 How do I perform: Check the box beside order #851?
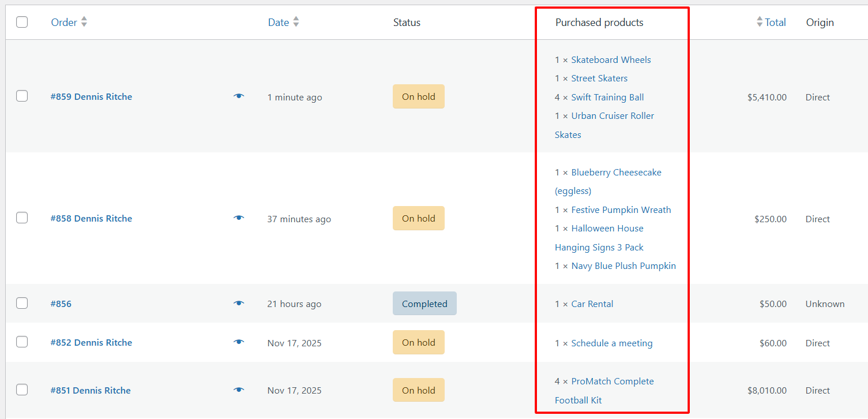click(22, 390)
